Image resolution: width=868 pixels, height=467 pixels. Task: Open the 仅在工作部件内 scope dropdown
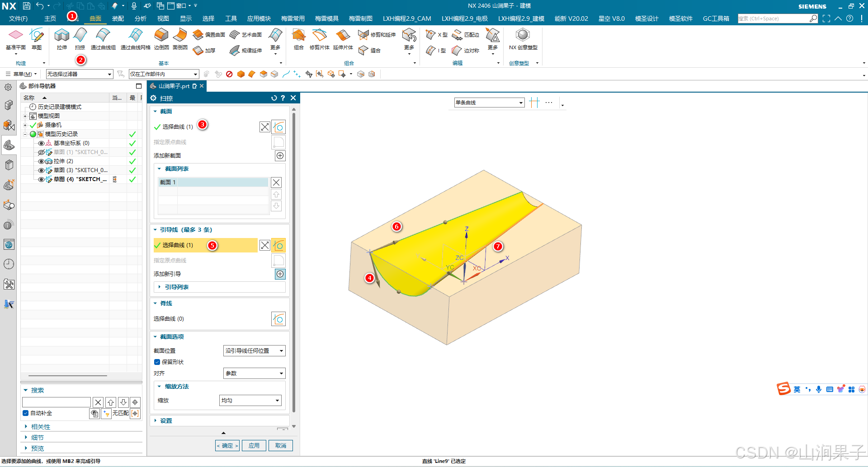point(164,74)
